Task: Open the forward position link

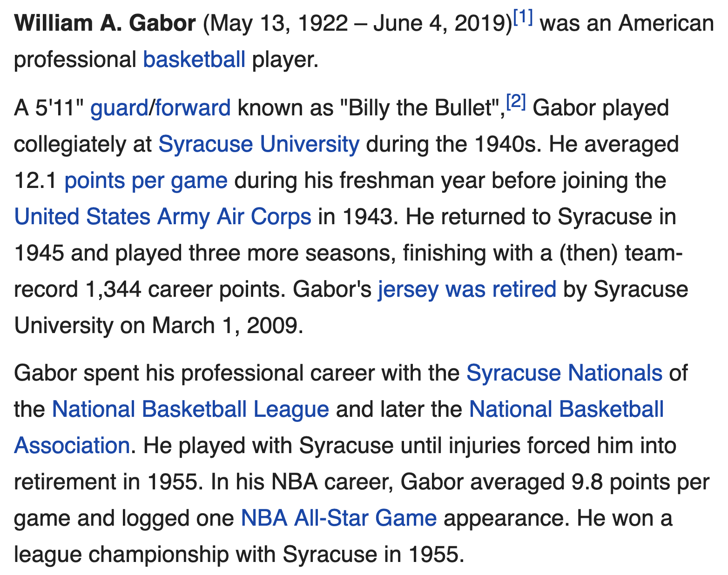Action: pyautogui.click(x=193, y=108)
